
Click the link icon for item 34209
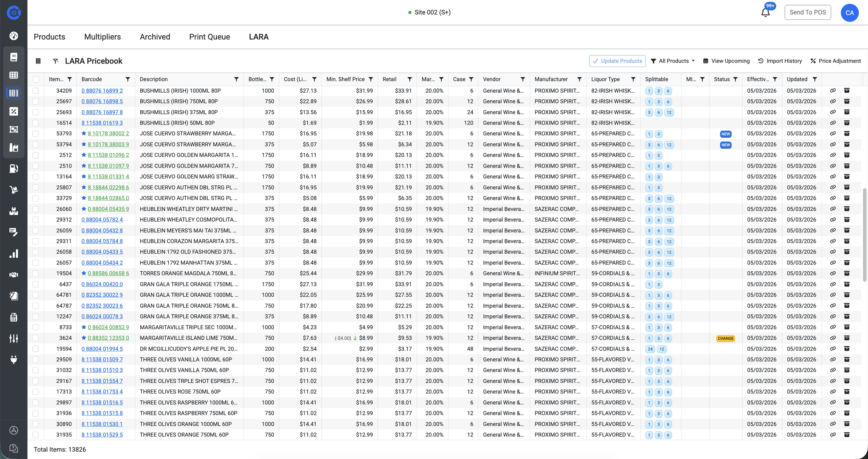click(833, 91)
